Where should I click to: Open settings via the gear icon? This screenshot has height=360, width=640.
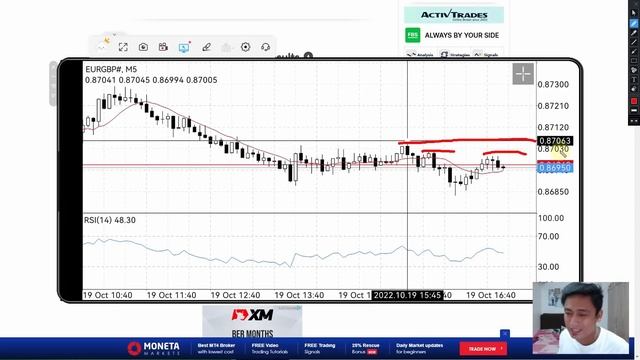pos(245,47)
